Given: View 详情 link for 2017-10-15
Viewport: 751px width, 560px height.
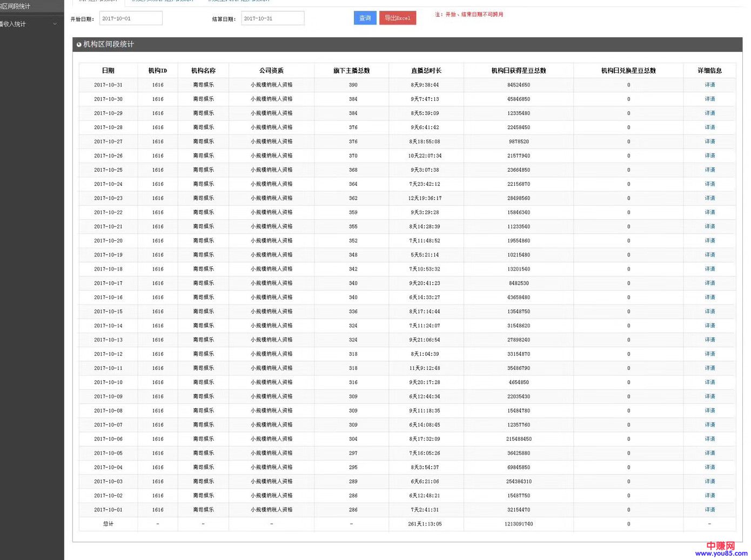Looking at the screenshot, I should [709, 312].
